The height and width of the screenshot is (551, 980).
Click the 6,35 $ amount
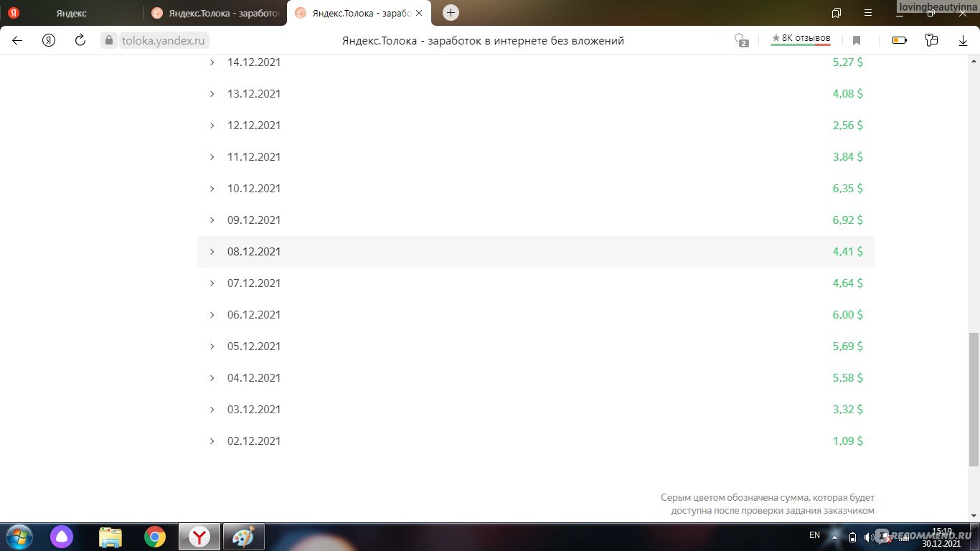point(847,189)
